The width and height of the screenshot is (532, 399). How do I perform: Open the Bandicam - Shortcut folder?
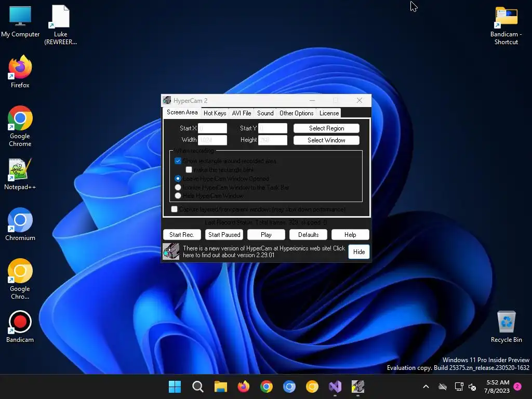(506, 25)
